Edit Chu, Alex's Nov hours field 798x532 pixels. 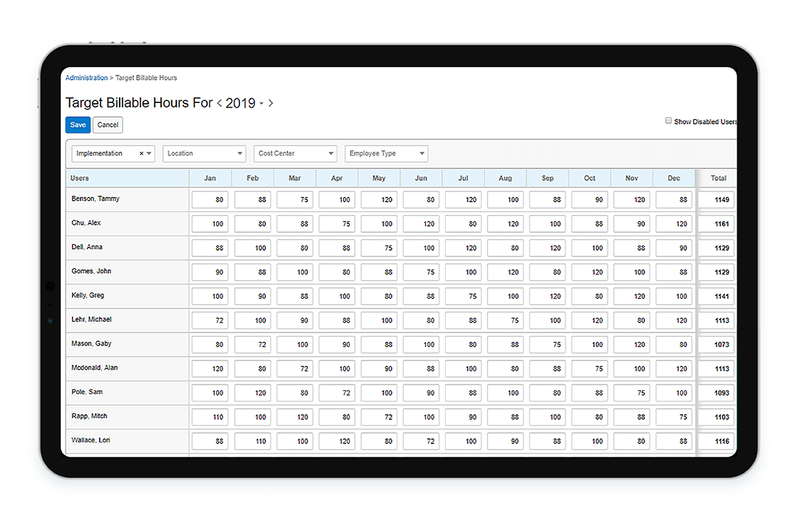(632, 224)
